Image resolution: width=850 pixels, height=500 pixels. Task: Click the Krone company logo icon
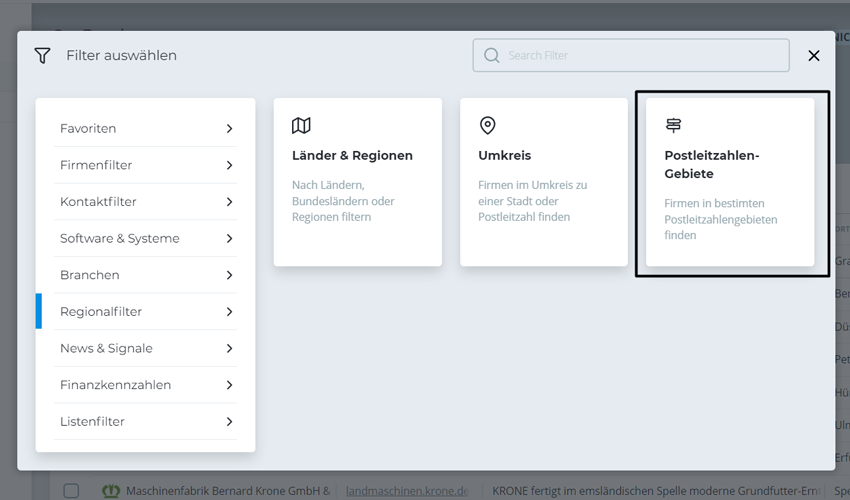tap(112, 491)
